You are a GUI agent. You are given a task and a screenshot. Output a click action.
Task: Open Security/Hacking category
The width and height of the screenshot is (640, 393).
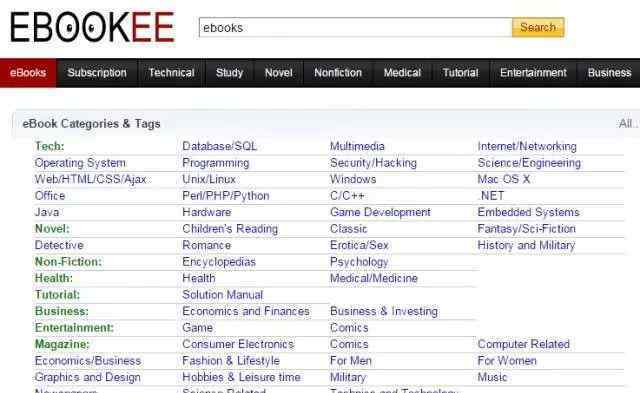click(373, 163)
